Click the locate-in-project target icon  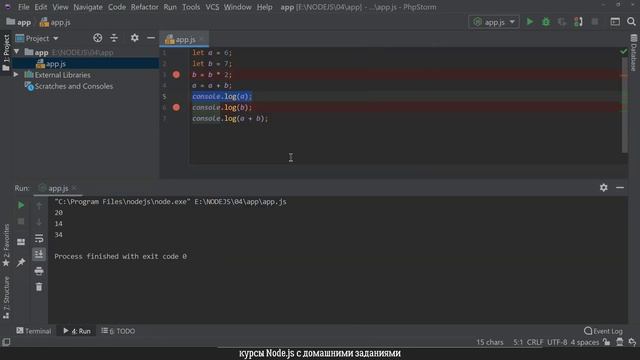98,38
